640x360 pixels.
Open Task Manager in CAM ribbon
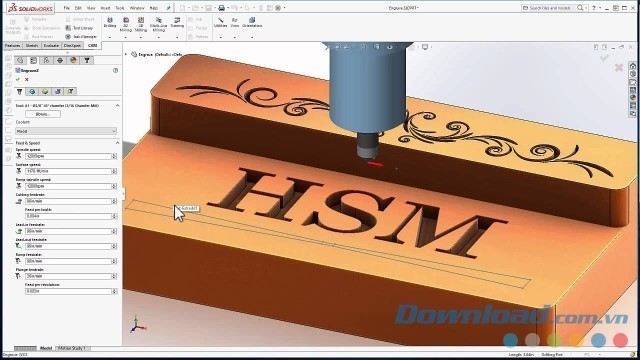[x=81, y=37]
